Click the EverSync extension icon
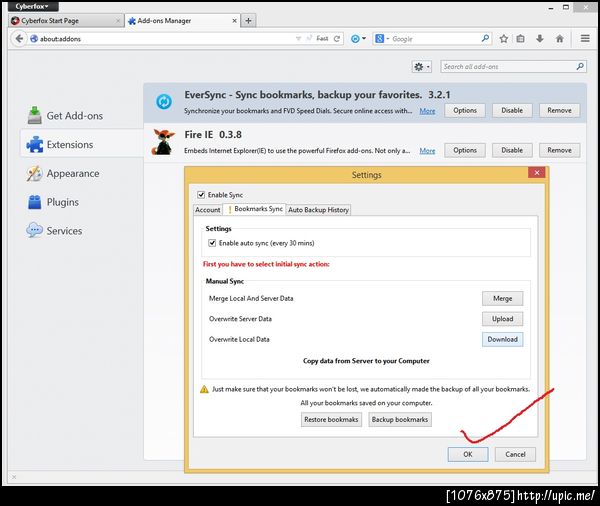The image size is (600, 506). pos(164,102)
